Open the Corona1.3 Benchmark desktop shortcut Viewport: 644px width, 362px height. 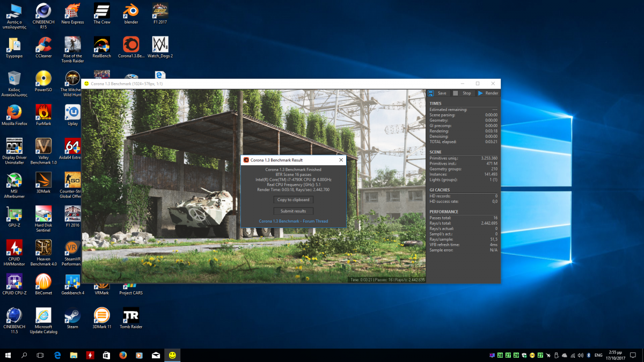(x=131, y=47)
